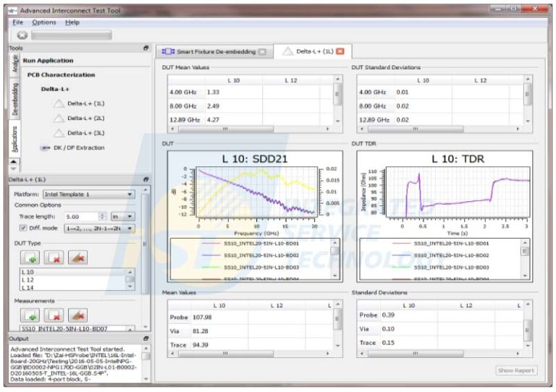
Task: Open the Platform dropdown Intel Template 1
Action: [88, 195]
